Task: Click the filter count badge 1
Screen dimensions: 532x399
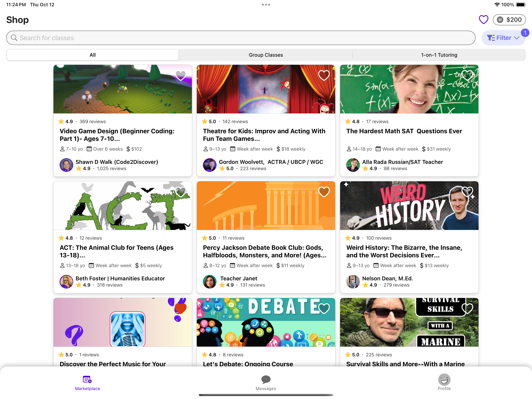Action: tap(525, 33)
